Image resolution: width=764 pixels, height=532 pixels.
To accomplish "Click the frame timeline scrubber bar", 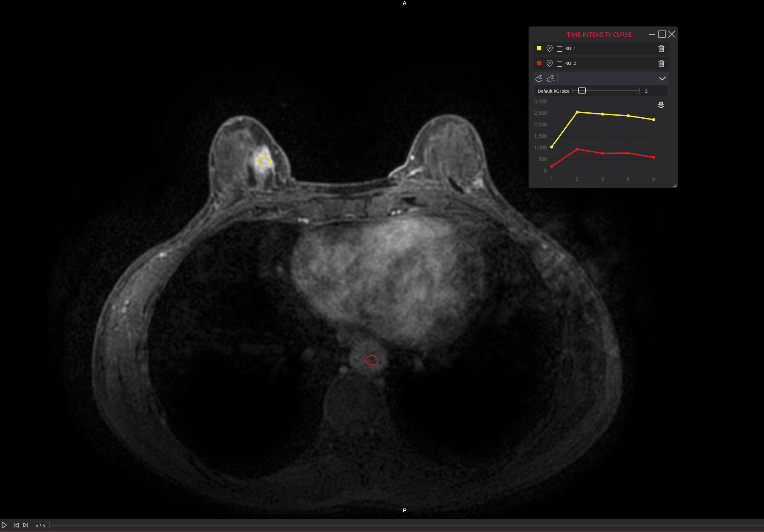I will pyautogui.click(x=406, y=525).
